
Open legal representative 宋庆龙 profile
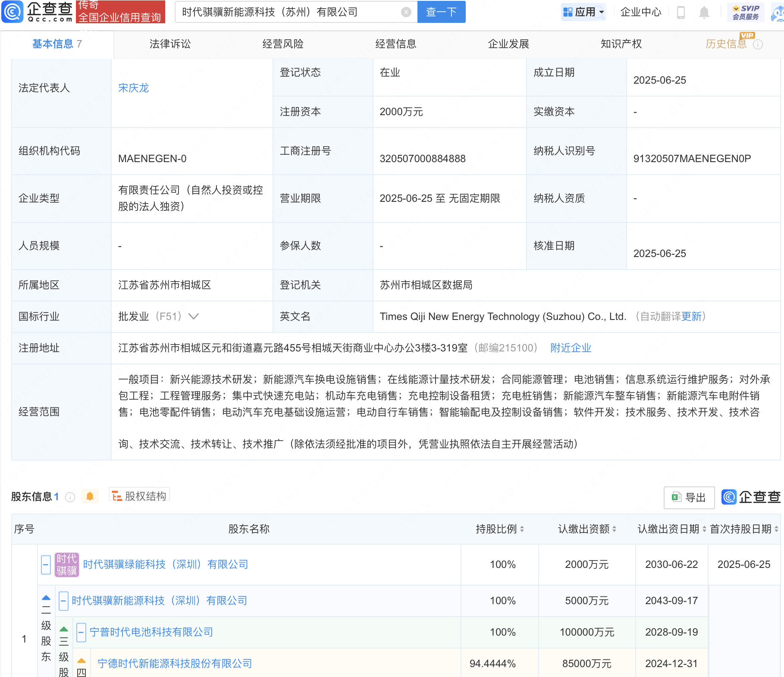coord(133,88)
